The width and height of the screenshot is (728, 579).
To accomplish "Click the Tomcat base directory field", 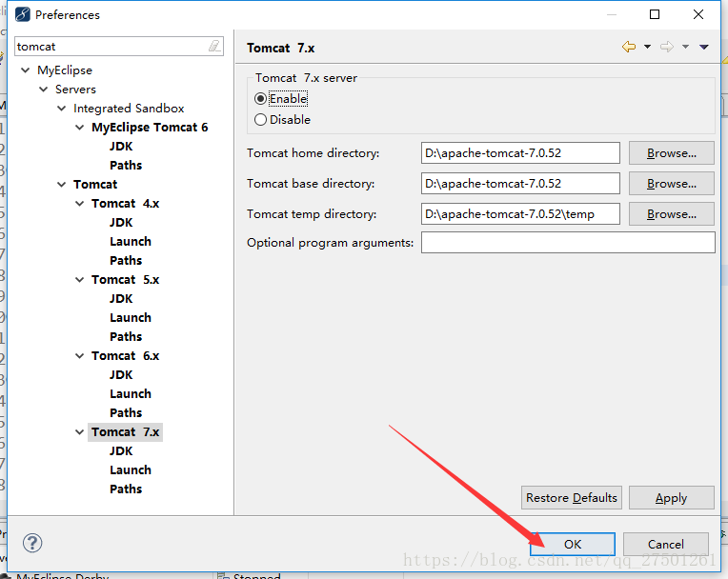I will click(520, 184).
